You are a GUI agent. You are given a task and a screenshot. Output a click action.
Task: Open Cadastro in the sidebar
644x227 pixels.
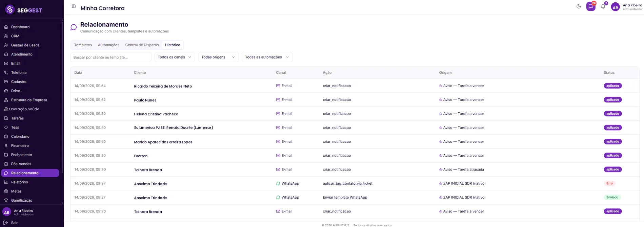click(x=19, y=82)
